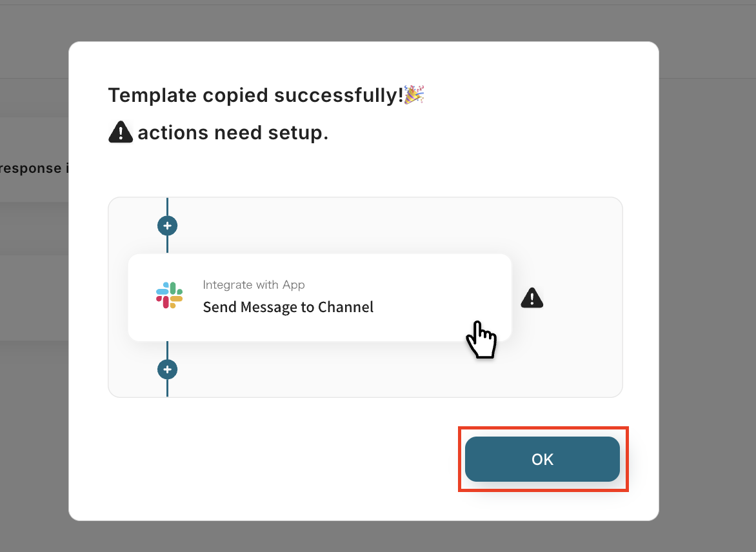This screenshot has height=552, width=756.
Task: Click the OK button
Action: [542, 459]
